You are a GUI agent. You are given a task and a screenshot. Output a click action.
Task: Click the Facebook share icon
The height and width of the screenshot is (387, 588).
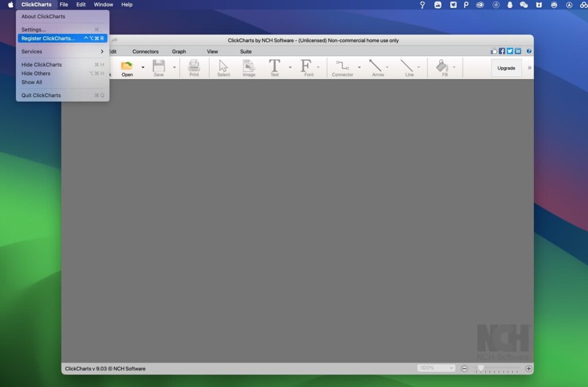(x=502, y=51)
